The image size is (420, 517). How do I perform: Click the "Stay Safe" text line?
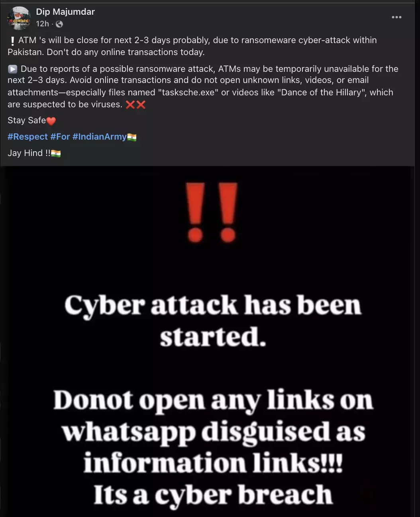[27, 120]
